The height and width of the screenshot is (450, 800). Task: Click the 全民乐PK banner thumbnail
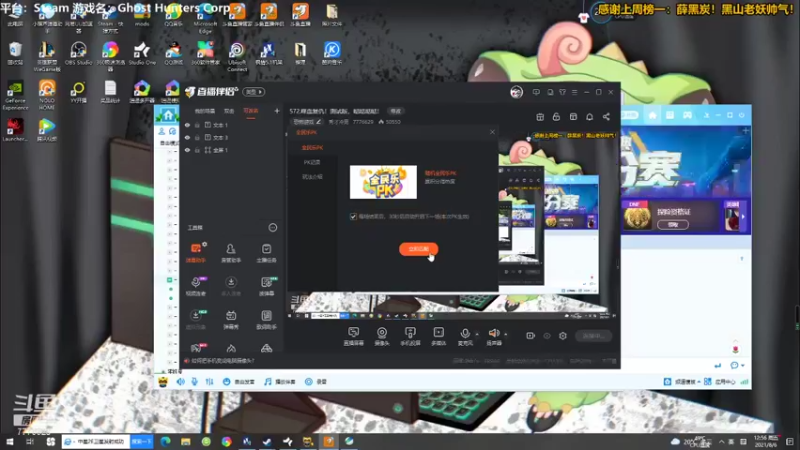click(x=383, y=182)
